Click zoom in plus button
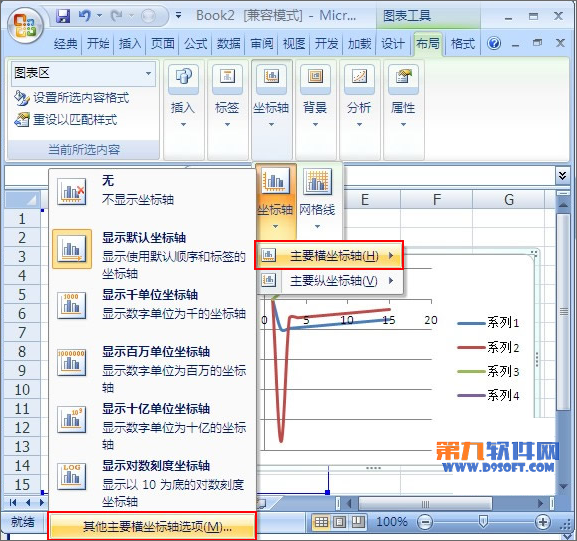 click(543, 522)
